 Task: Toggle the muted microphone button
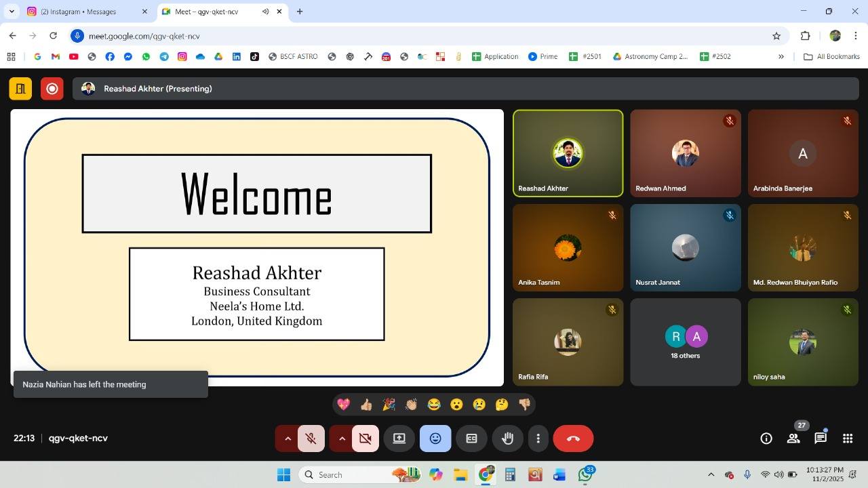[311, 439]
